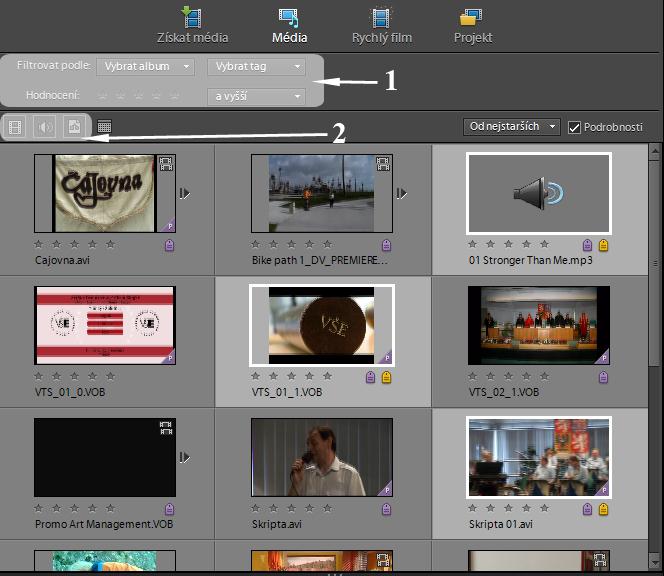Switch to the Média tab
Image resolution: width=664 pixels, height=576 pixels.
click(289, 25)
